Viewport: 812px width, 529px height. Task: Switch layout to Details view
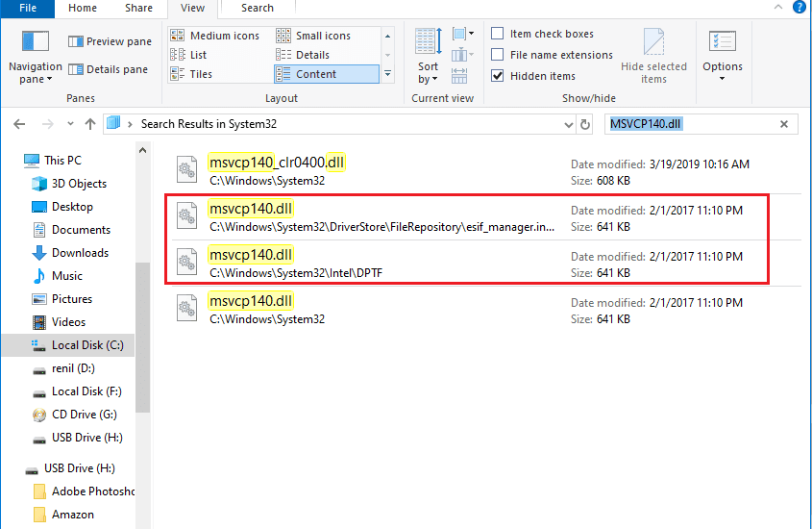coord(303,55)
